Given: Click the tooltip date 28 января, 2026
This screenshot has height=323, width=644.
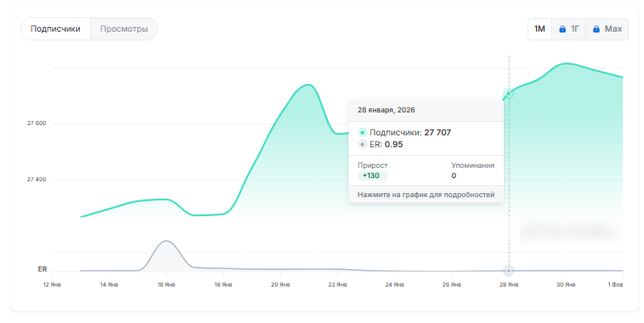Looking at the screenshot, I should click(x=386, y=110).
